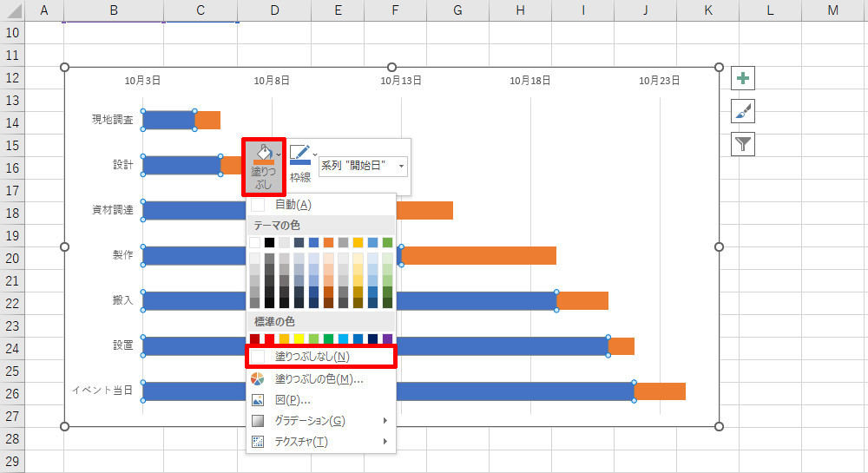Click the chart's top-center resize handle
The height and width of the screenshot is (473, 868).
click(392, 67)
